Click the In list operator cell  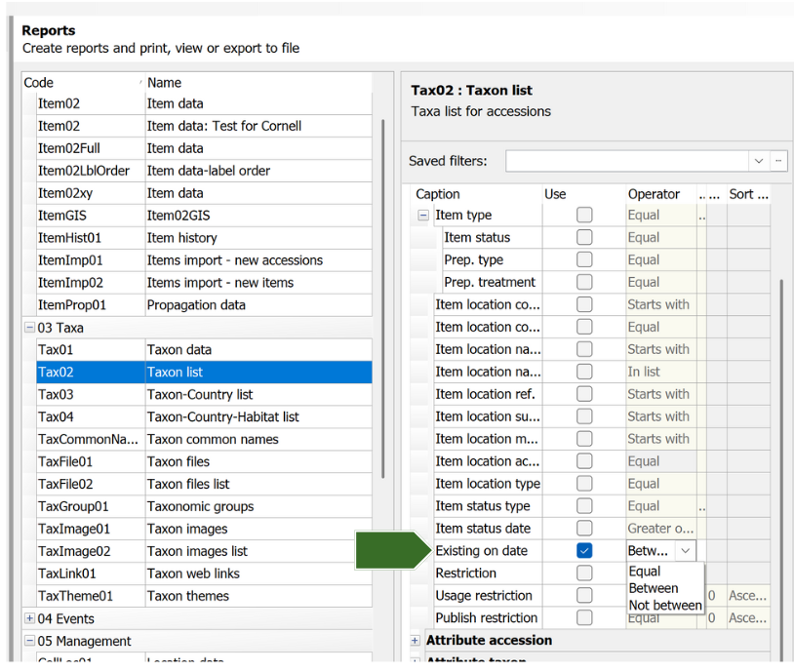click(660, 372)
